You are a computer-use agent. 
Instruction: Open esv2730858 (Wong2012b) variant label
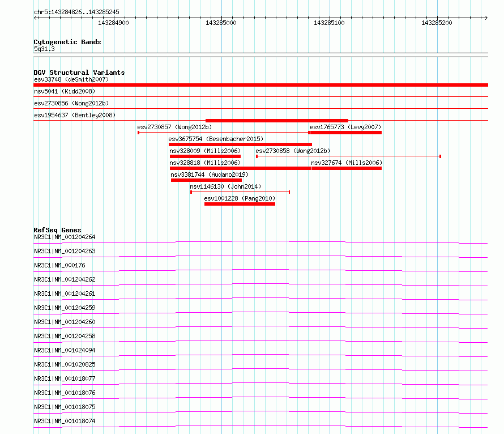pos(293,151)
